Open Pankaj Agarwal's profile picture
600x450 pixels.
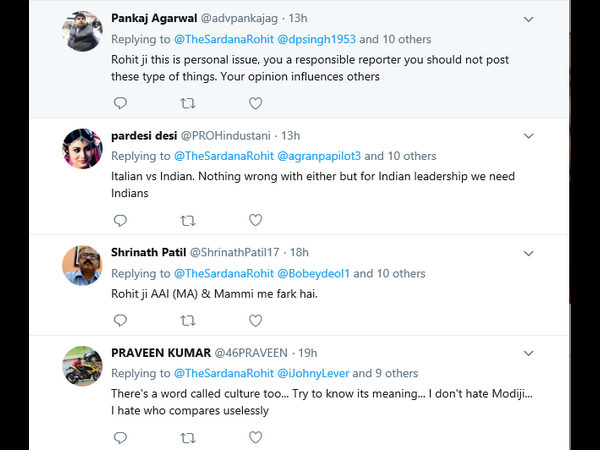coord(83,31)
